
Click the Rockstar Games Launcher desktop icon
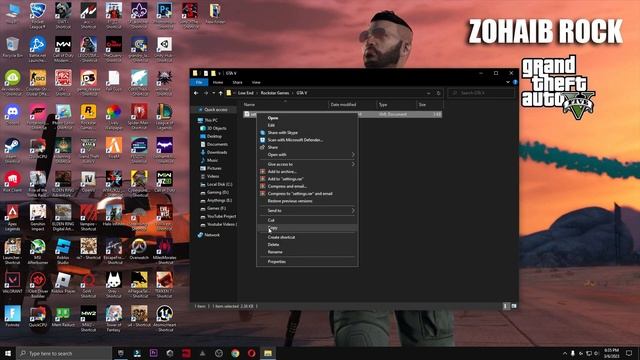pos(88,117)
